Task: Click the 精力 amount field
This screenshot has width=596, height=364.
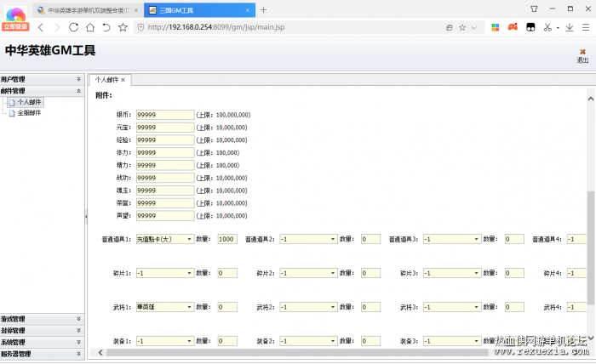Action: [165, 165]
